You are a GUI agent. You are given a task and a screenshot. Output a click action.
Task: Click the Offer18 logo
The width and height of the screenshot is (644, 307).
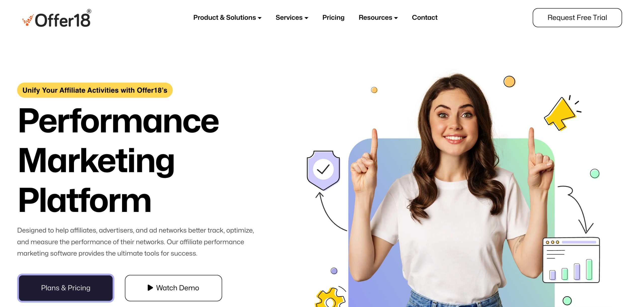click(57, 19)
